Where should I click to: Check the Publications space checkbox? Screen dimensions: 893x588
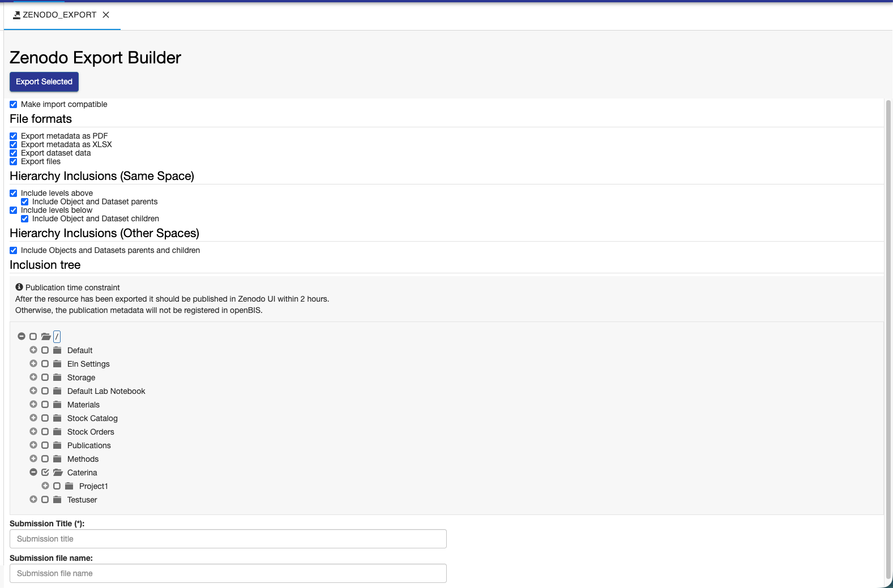[45, 445]
